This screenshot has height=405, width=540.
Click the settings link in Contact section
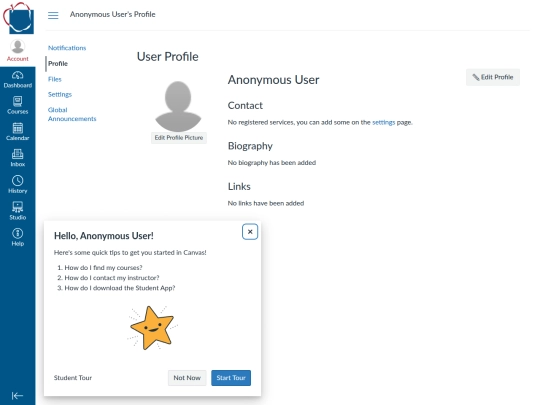(x=384, y=122)
